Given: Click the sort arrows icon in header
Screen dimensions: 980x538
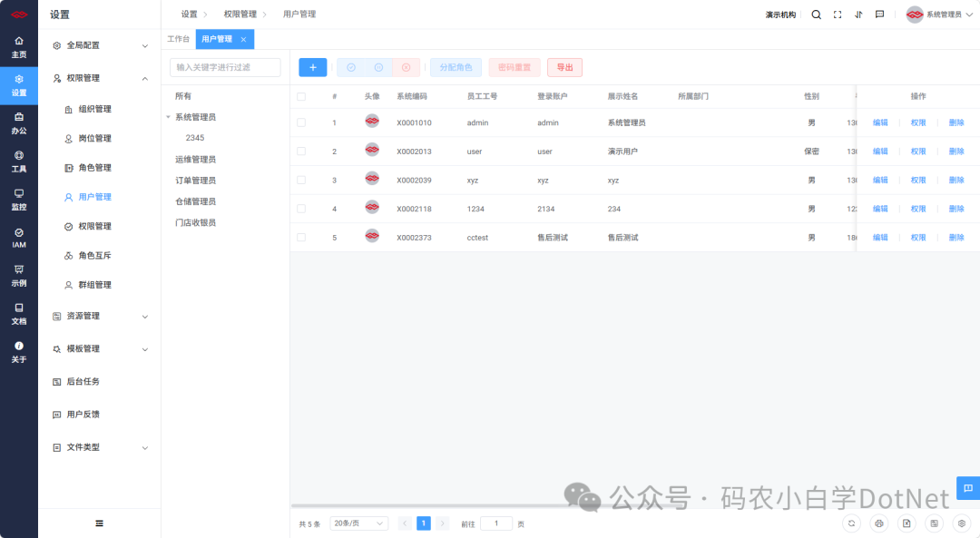Looking at the screenshot, I should click(858, 15).
